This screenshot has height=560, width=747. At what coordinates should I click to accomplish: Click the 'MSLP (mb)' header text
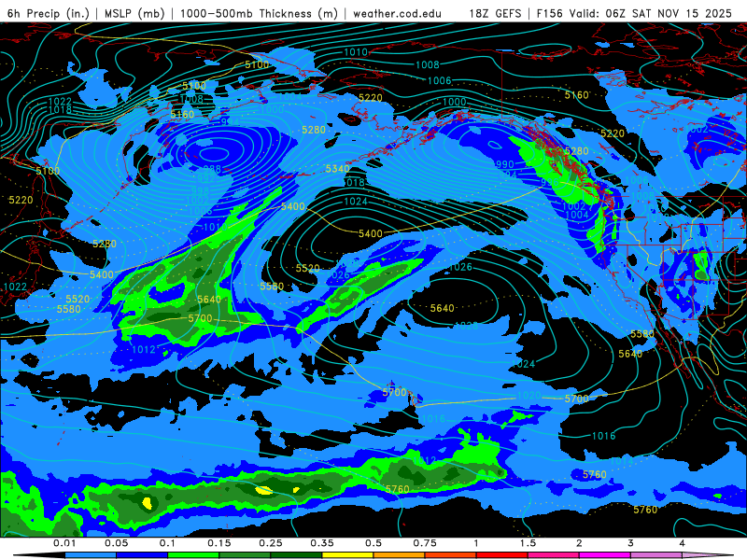coord(134,13)
